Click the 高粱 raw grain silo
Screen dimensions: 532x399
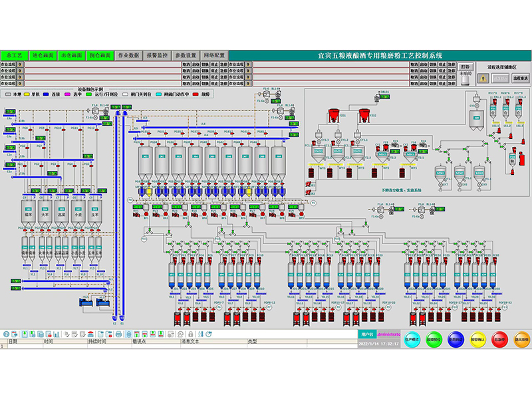coord(61,213)
